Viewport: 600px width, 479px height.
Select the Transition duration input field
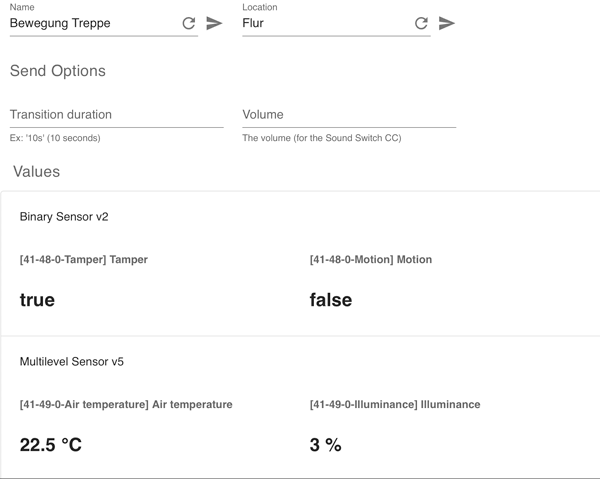coord(116,115)
